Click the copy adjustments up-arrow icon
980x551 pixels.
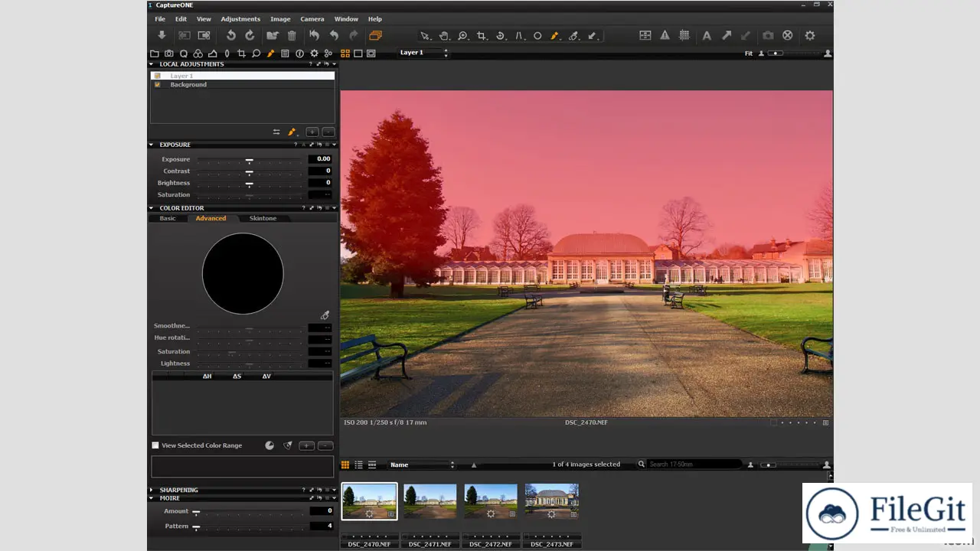726,35
